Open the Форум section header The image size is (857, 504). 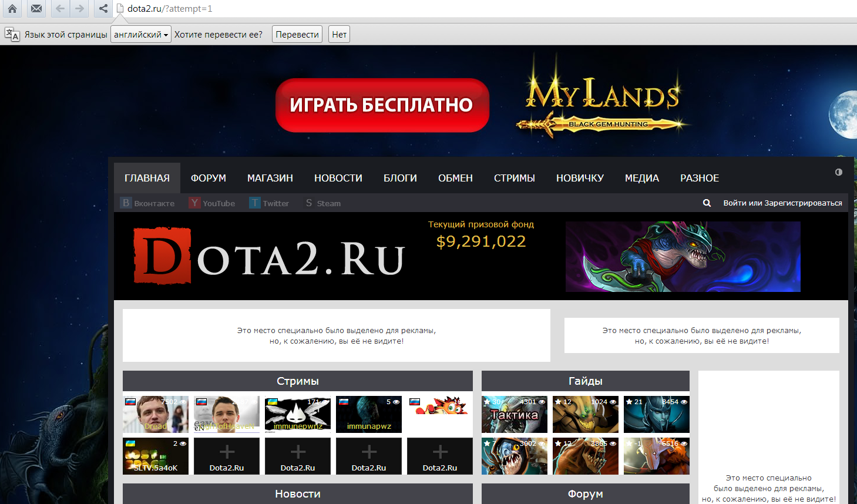click(586, 493)
